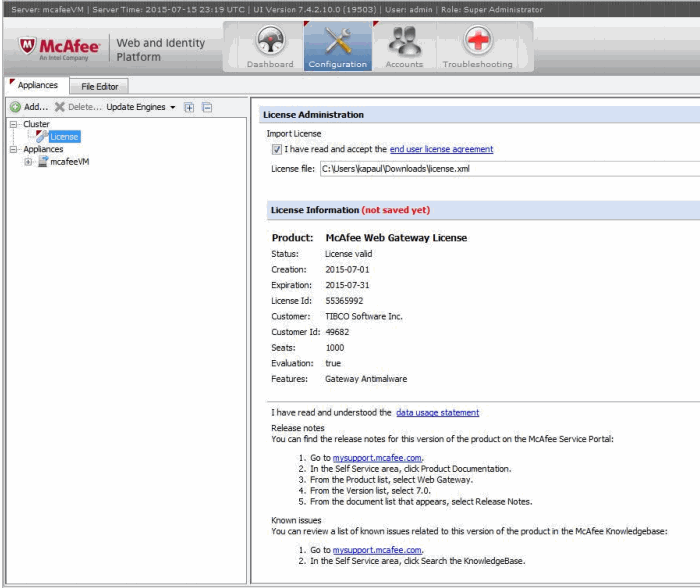Collapse all tree nodes icon
The width and height of the screenshot is (700, 588).
(x=207, y=107)
